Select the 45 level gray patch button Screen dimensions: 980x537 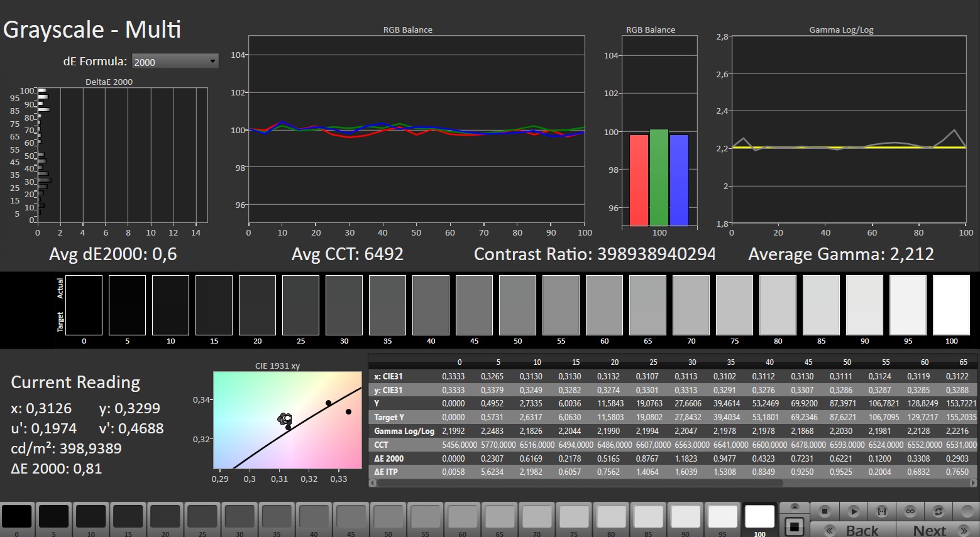pos(351,519)
